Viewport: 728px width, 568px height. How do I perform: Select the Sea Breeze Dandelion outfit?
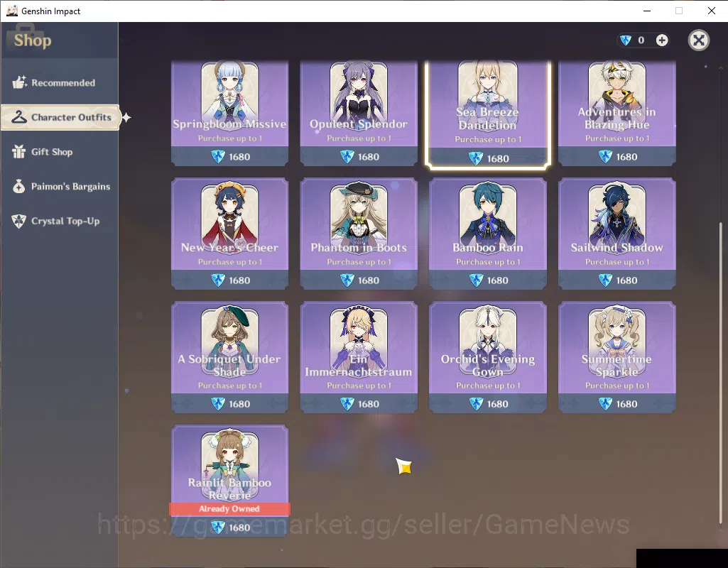488,114
